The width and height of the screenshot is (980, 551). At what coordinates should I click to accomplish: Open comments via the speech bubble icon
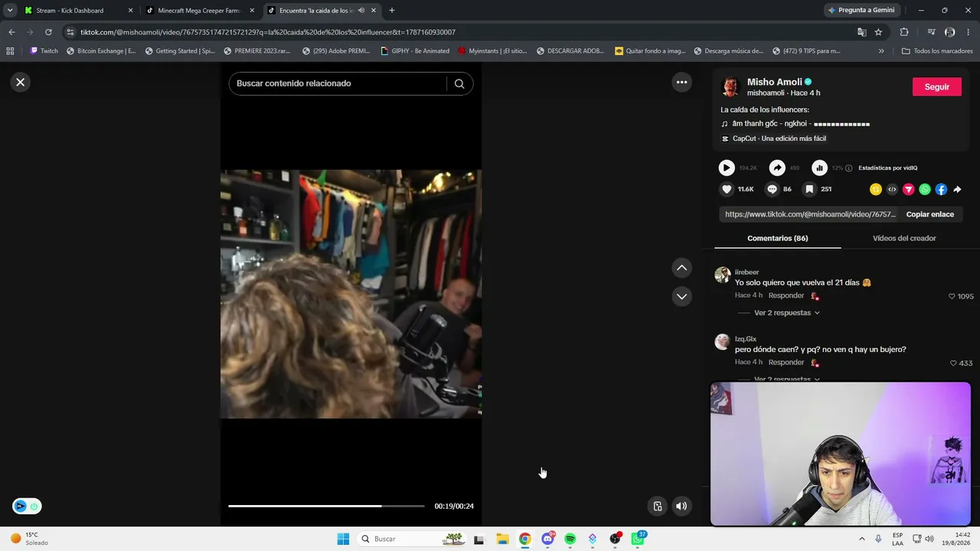pos(772,189)
